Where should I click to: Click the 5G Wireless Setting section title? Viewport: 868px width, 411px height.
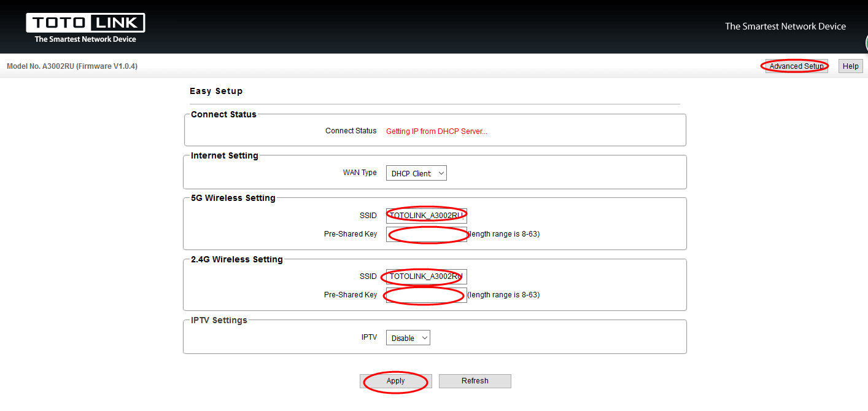[x=233, y=198]
